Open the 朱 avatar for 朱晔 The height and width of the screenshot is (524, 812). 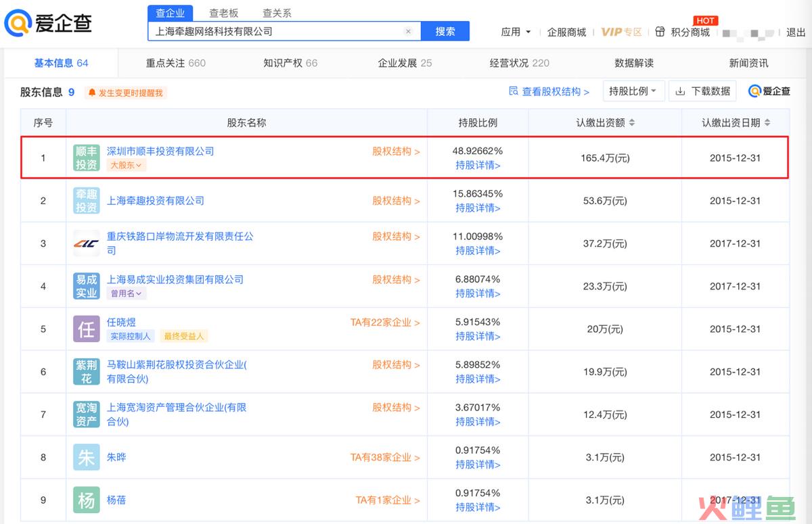point(87,457)
